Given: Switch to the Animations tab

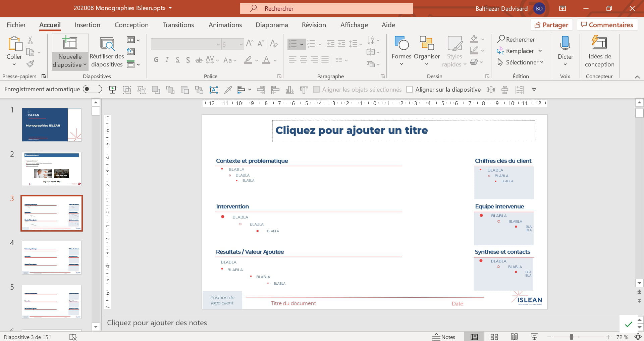Looking at the screenshot, I should pos(225,25).
